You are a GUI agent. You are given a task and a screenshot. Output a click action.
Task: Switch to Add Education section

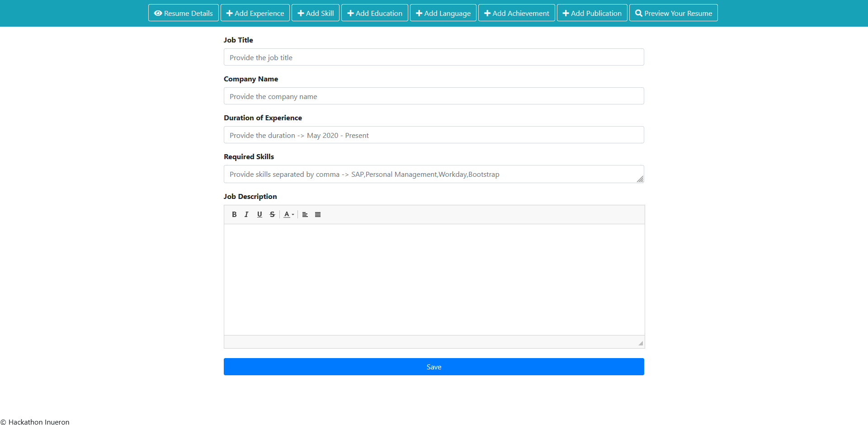(375, 13)
